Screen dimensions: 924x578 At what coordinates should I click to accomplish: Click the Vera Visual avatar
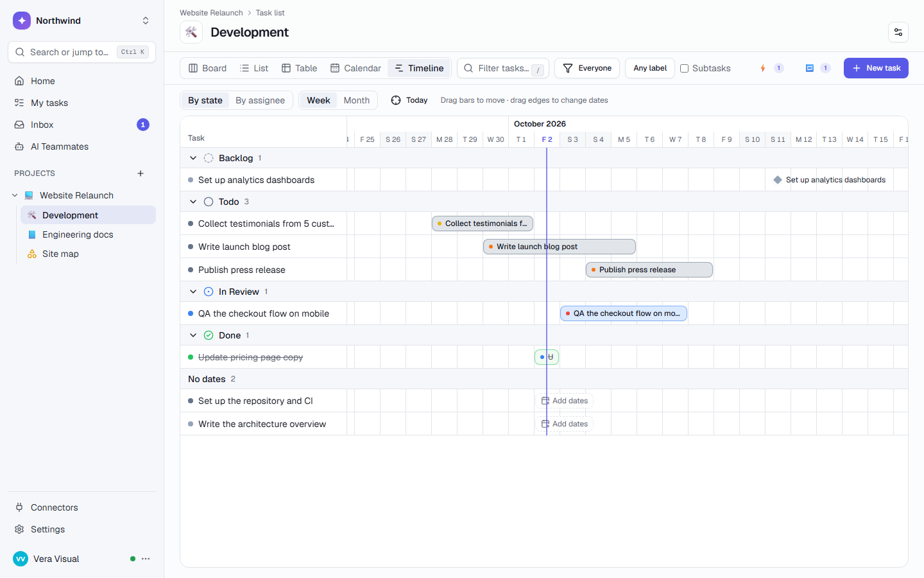click(x=21, y=559)
